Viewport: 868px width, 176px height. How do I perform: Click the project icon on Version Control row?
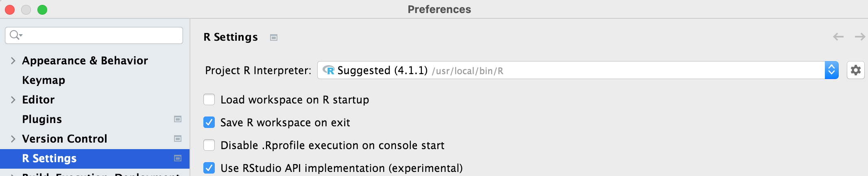coord(178,139)
